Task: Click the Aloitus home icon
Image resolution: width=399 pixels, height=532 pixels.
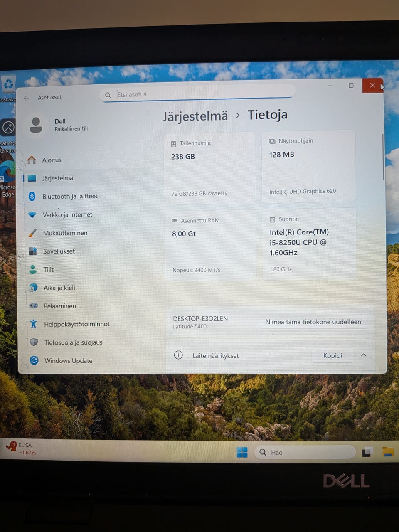Action: point(32,160)
